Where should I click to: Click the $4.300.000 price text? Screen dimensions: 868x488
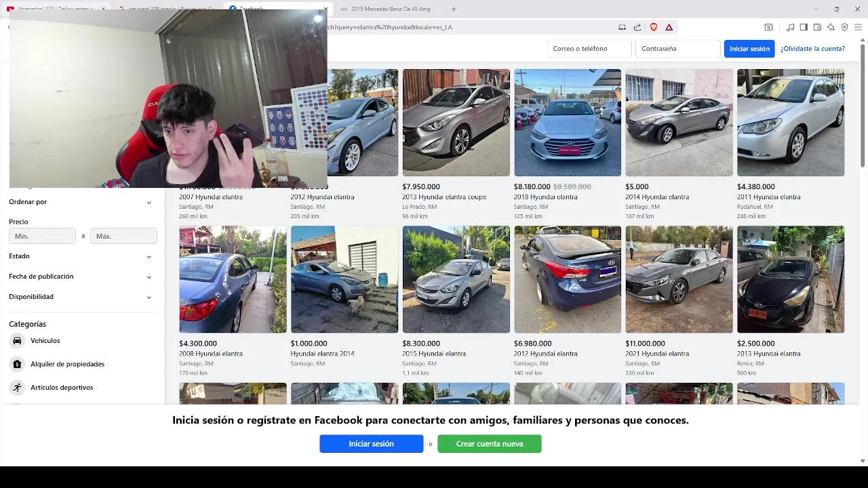198,344
